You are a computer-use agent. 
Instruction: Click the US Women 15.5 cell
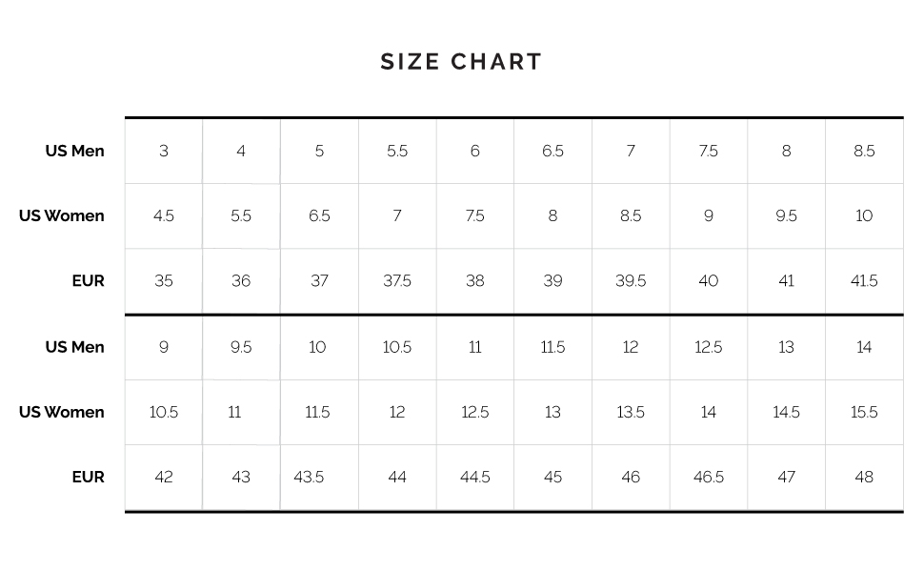pos(864,413)
